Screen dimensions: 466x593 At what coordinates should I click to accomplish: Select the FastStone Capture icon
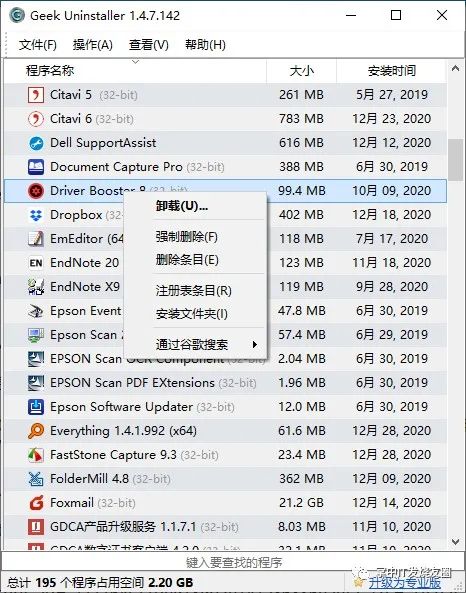click(x=36, y=455)
